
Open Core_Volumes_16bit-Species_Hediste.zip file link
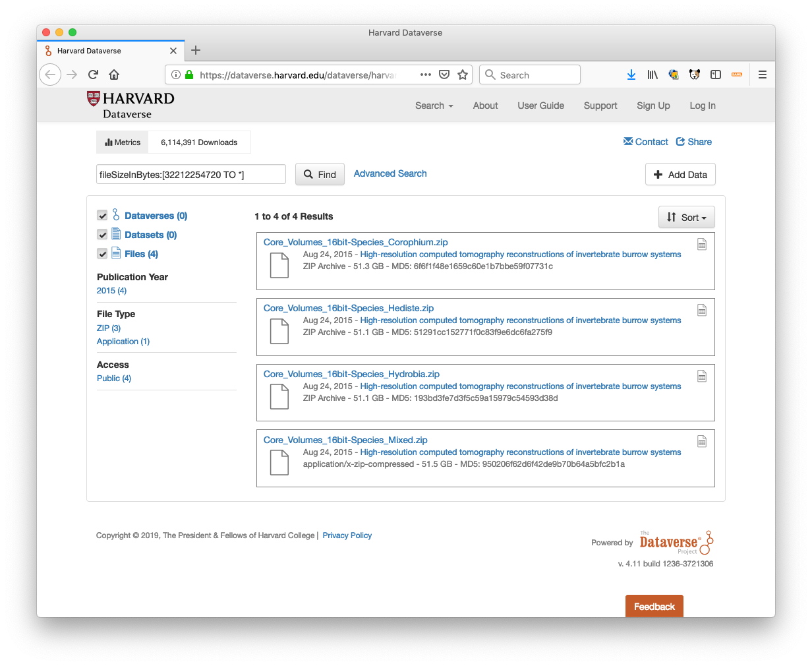pyautogui.click(x=349, y=308)
